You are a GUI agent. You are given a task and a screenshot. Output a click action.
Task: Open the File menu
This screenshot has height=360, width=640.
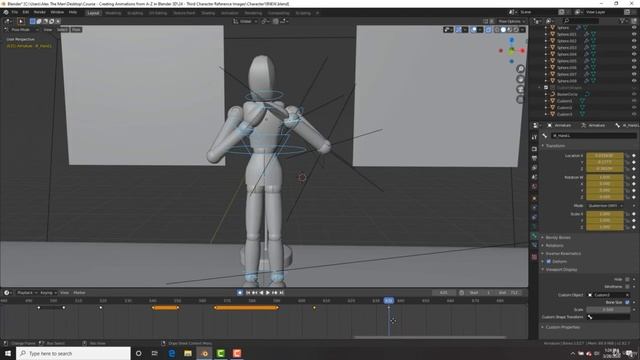click(x=15, y=12)
